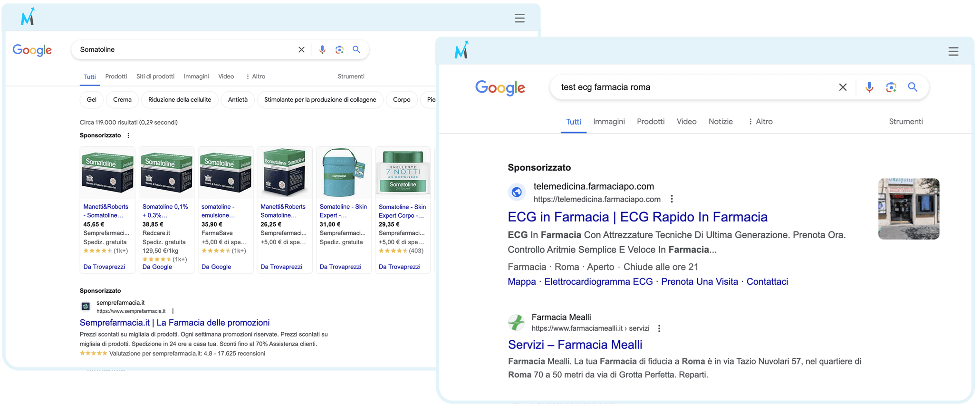Start voice search in Somatoline window
980x413 pixels.
tap(322, 49)
